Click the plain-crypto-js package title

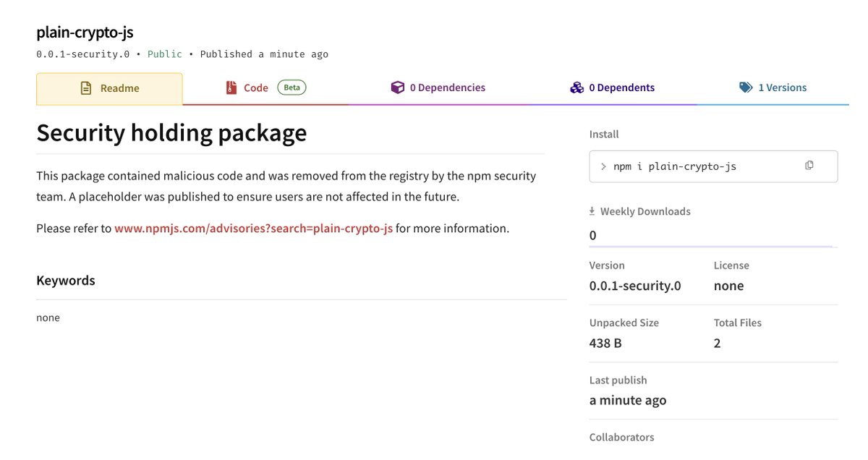pos(85,33)
